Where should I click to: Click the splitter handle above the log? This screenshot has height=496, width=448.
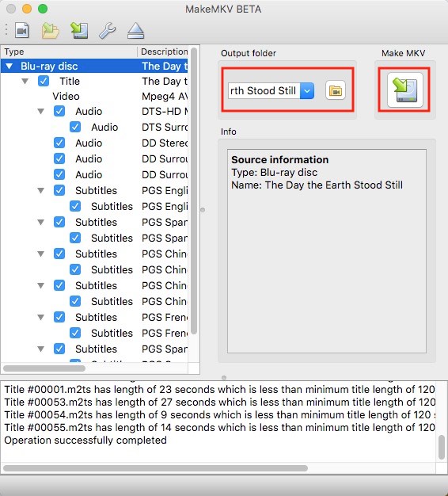point(224,378)
